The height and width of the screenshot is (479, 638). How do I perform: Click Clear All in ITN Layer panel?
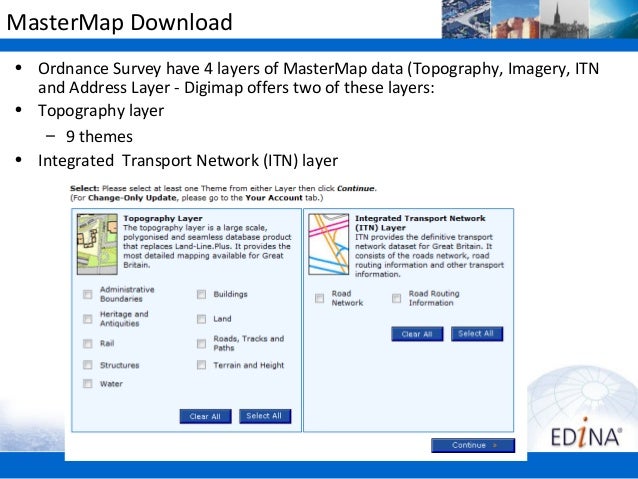(x=417, y=334)
